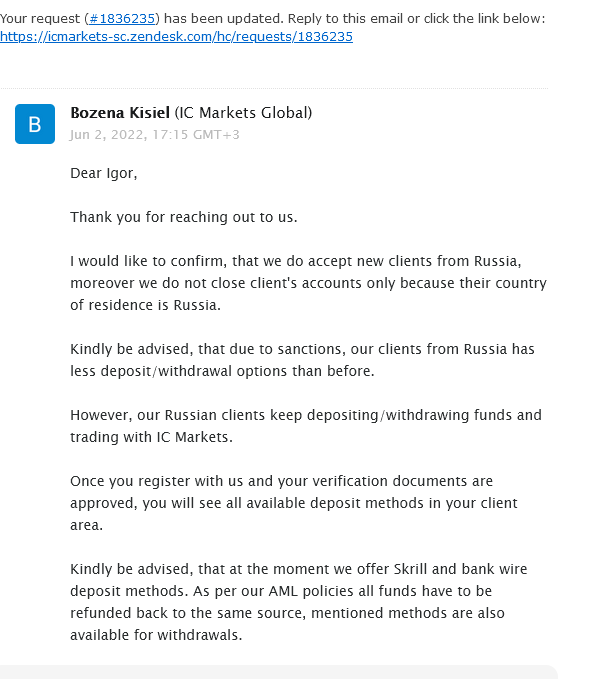Screen dimensions: 590x679
Task: Click 'trading with IC Markets.' line
Action: tap(151, 437)
